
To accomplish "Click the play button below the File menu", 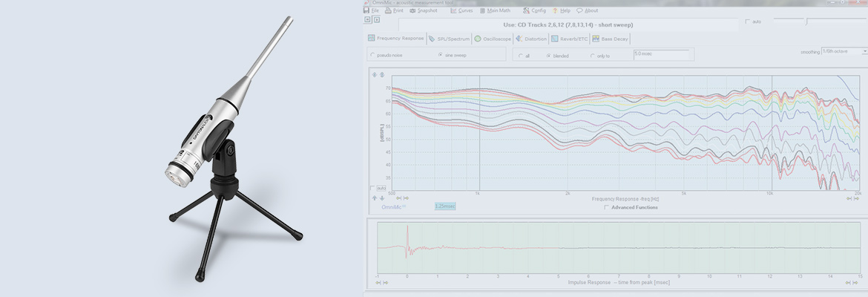I will [376, 19].
